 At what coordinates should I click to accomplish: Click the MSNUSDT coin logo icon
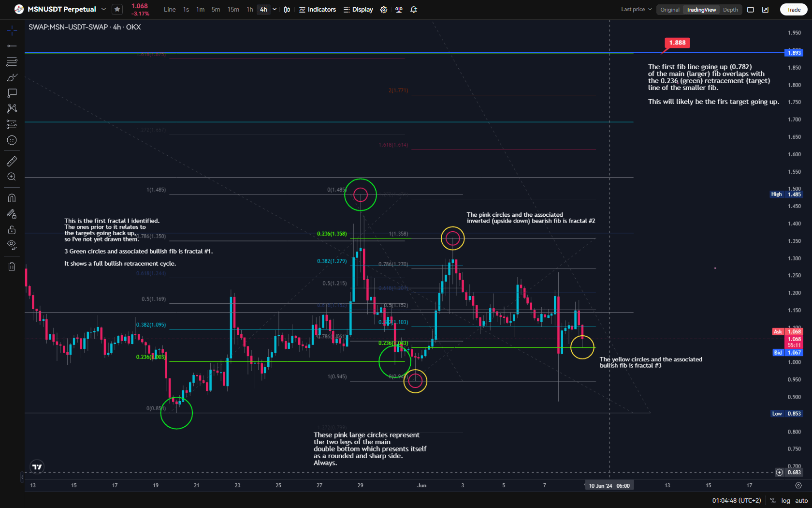[x=19, y=9]
